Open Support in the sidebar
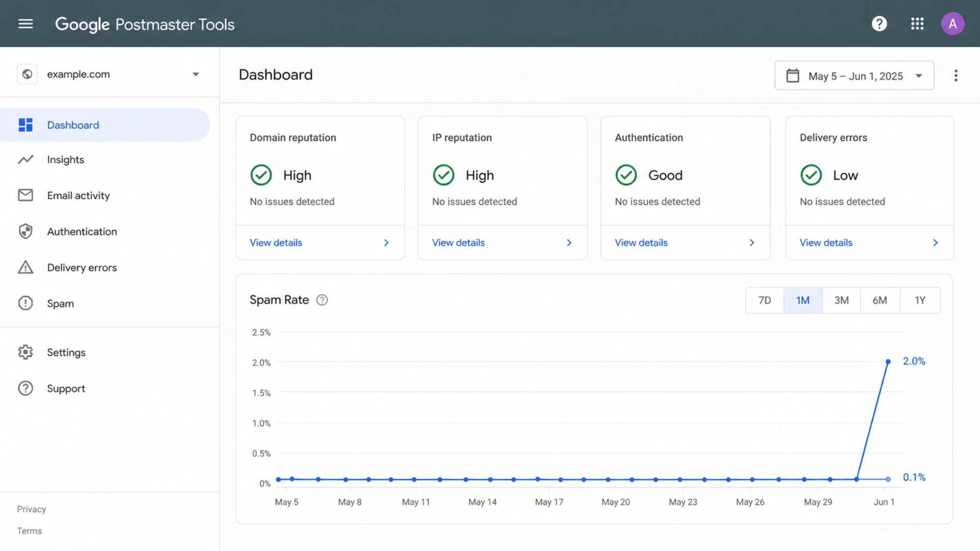The height and width of the screenshot is (551, 980). coord(105,389)
